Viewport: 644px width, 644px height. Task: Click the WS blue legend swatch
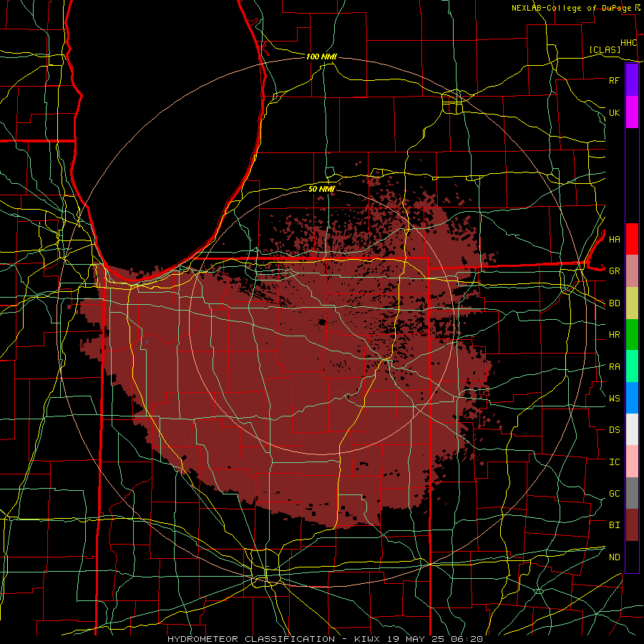coord(632,398)
